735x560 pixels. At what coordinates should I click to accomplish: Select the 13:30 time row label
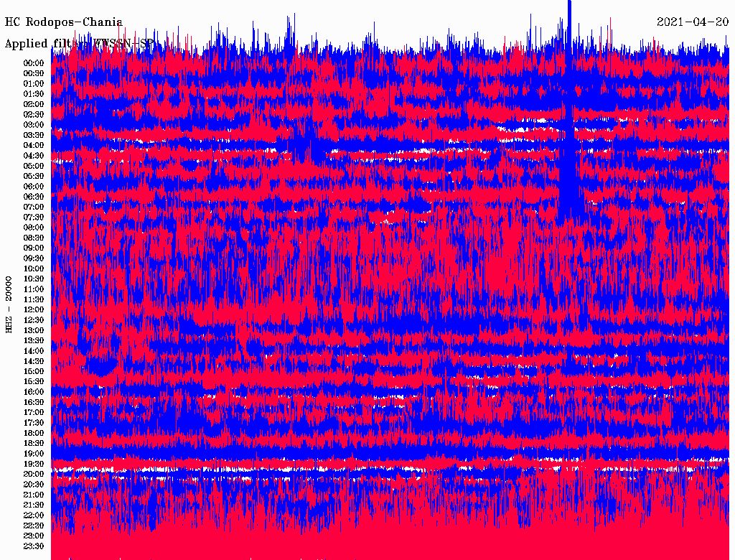pyautogui.click(x=34, y=341)
